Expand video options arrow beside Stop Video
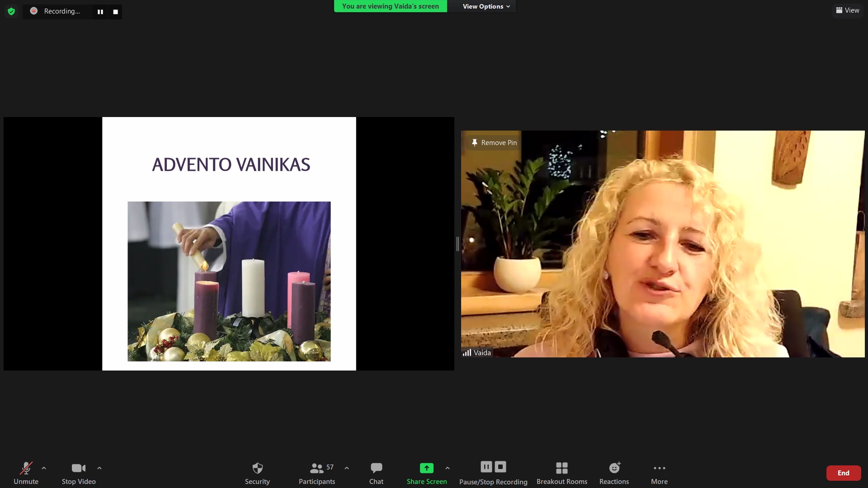The image size is (868, 488). [x=99, y=468]
